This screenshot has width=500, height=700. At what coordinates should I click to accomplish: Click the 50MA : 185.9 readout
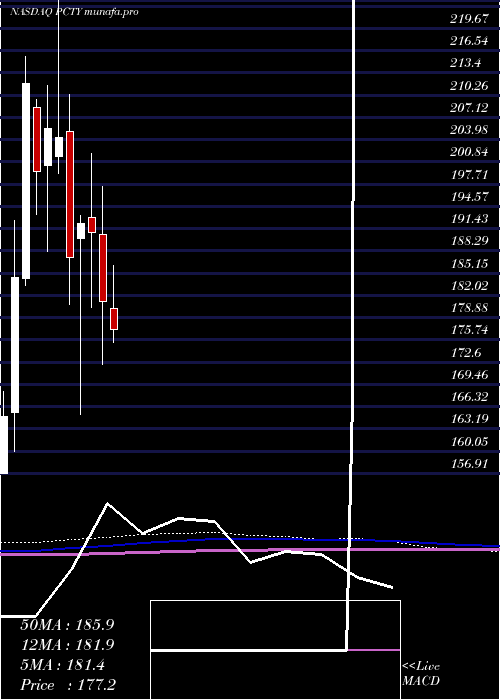coord(67,625)
